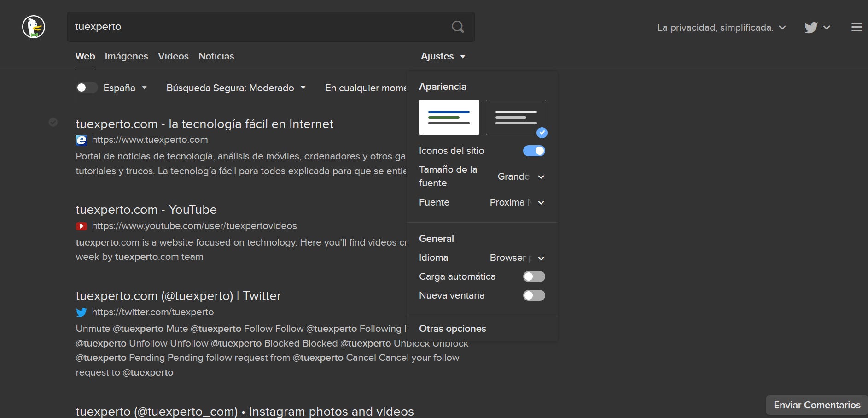Click the search box containing tuexperto
The image size is (868, 418).
point(271,27)
